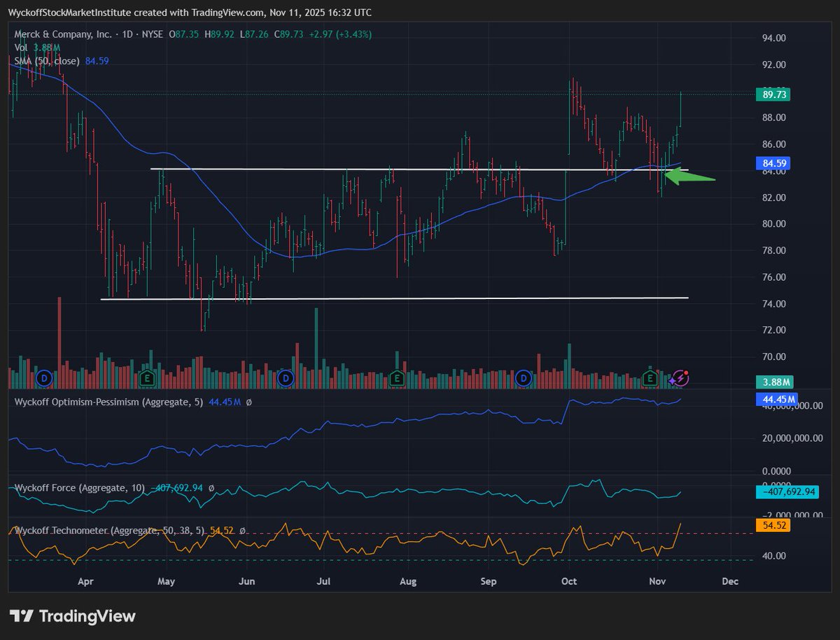Click the NYSE exchange label
Viewport: 840px width, 640px height.
click(151, 34)
